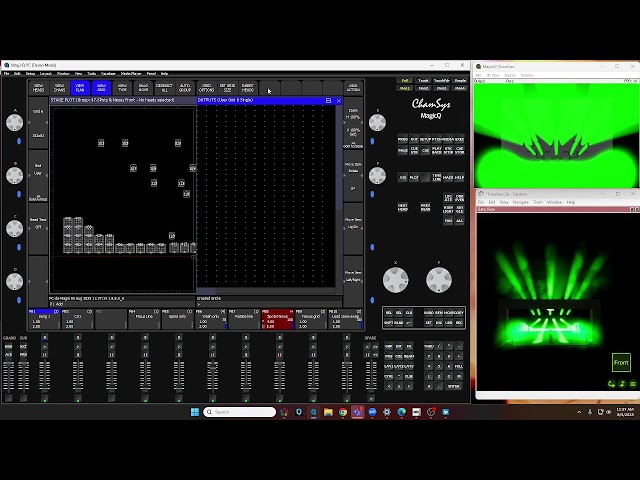Adjust the Grand master fader
The image size is (640, 480).
(x=8, y=376)
